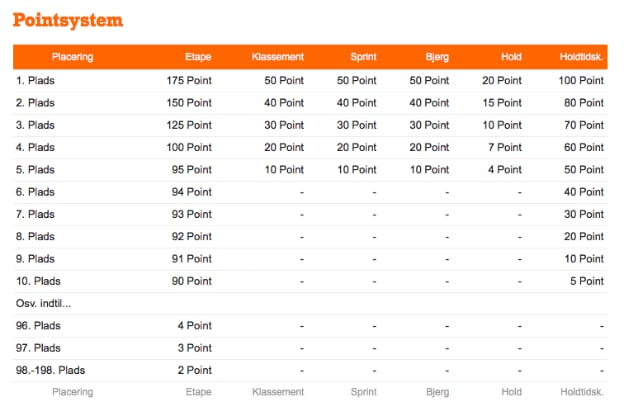The image size is (624, 412).
Task: Click the footer Klassement label
Action: tap(278, 392)
